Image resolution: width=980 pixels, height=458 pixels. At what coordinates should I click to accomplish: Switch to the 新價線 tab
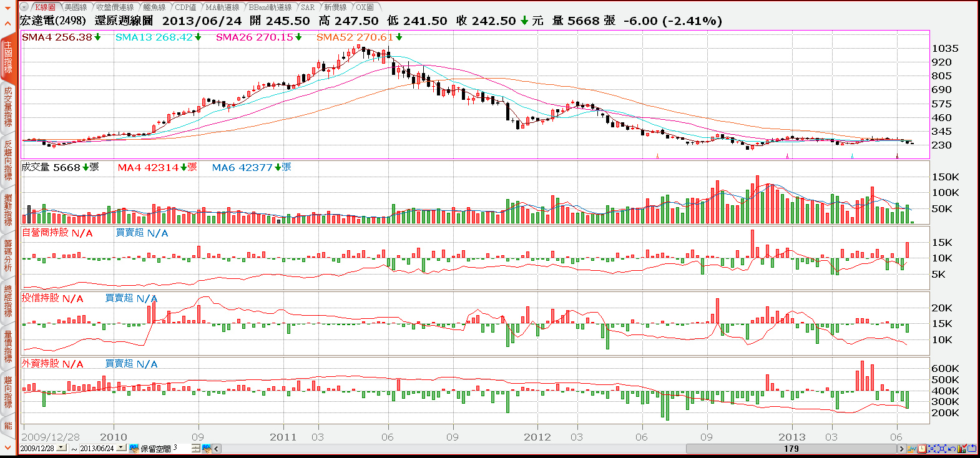[x=335, y=7]
